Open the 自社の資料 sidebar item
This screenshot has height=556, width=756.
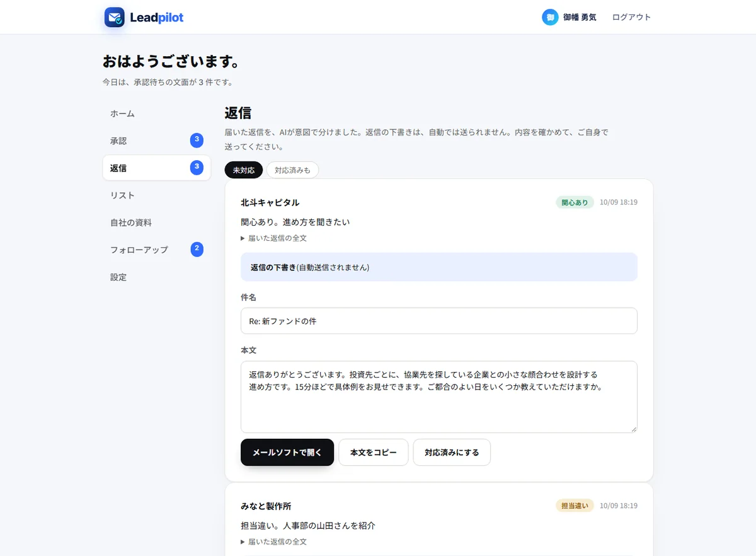click(156, 223)
